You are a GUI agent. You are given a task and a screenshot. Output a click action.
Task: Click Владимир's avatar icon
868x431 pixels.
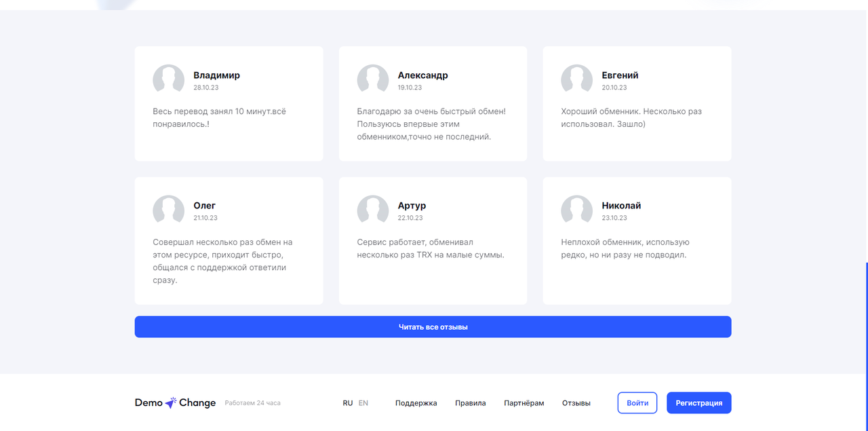point(168,79)
